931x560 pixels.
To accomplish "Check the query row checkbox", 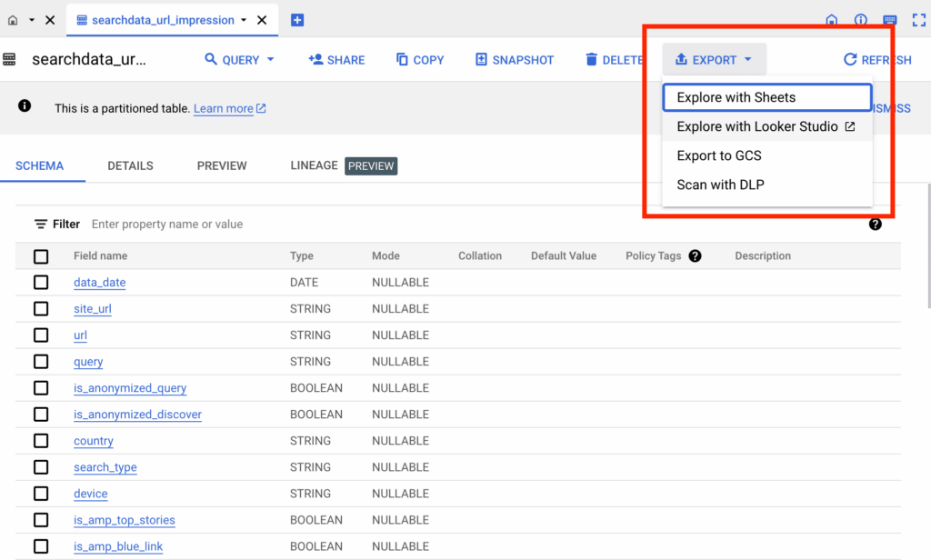I will (x=41, y=362).
